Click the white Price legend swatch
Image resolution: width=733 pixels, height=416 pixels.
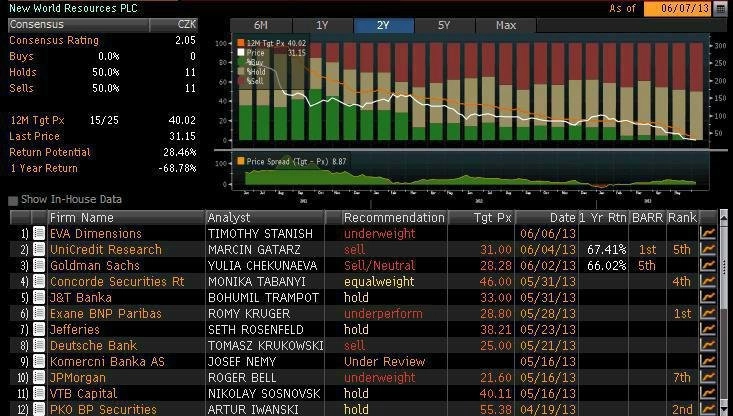coord(241,52)
